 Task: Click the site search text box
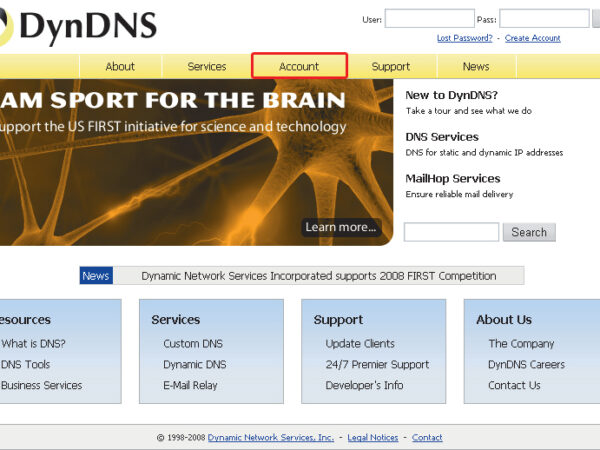pos(451,232)
